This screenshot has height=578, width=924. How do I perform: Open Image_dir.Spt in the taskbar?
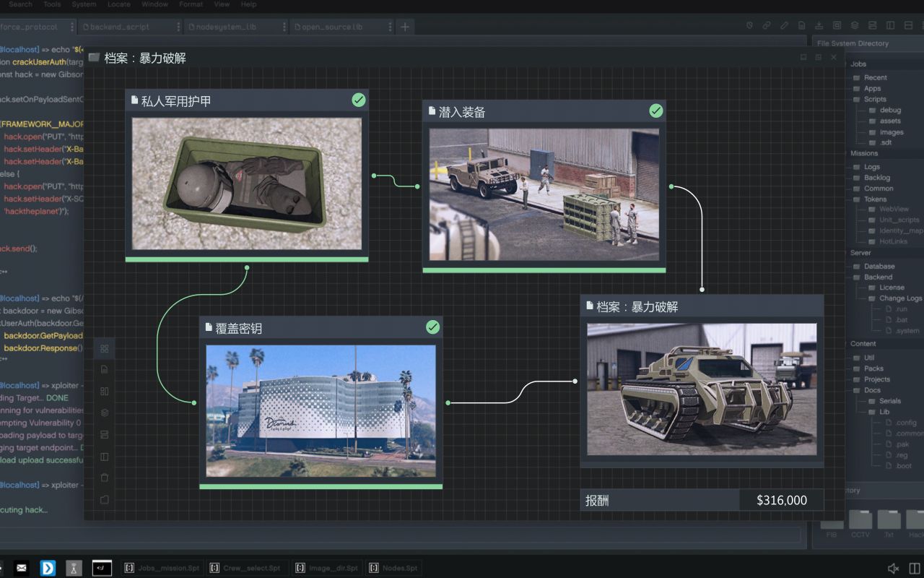click(x=326, y=569)
